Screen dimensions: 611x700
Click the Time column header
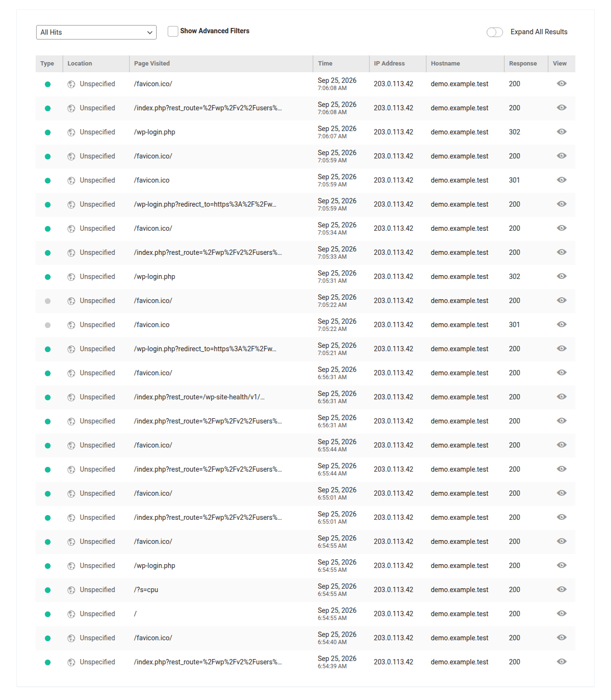325,64
